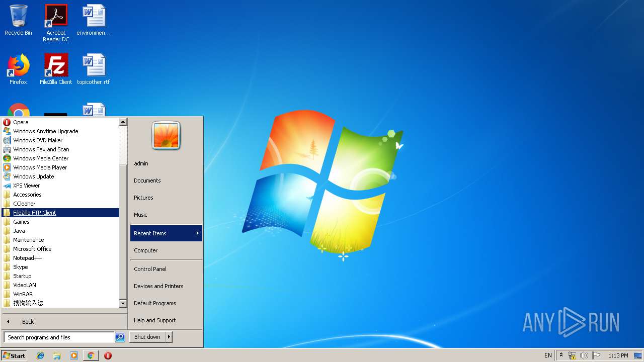Open Music from Start menu

point(166,215)
